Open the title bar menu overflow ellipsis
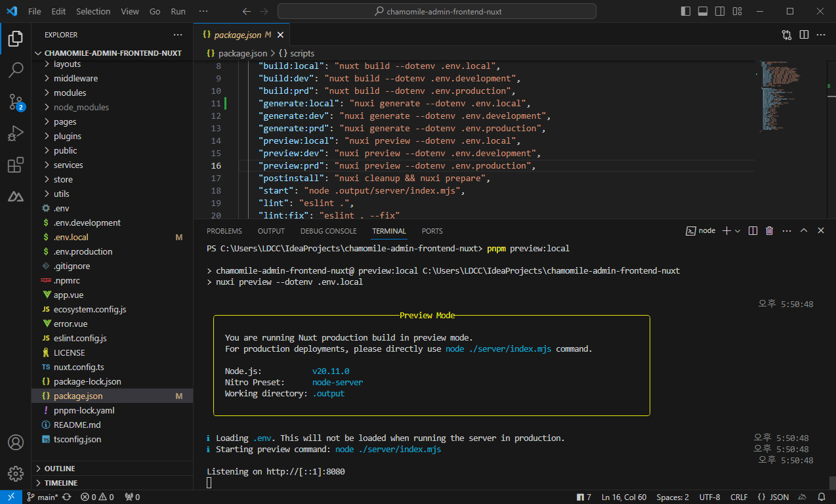Viewport: 836px width, 504px height. point(203,11)
